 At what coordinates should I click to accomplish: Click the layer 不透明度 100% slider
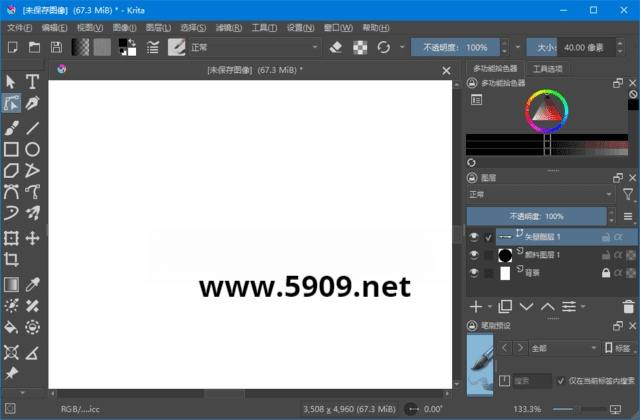tap(538, 216)
